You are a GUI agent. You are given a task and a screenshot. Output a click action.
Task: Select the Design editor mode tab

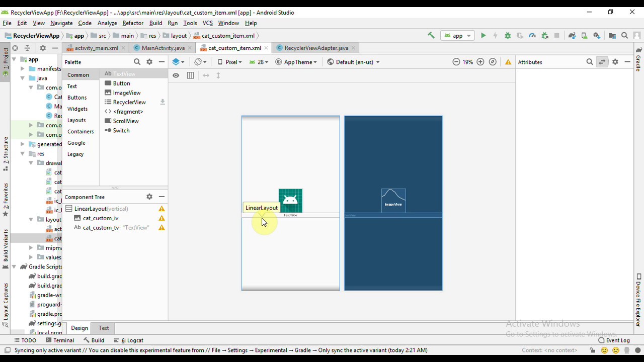point(79,328)
